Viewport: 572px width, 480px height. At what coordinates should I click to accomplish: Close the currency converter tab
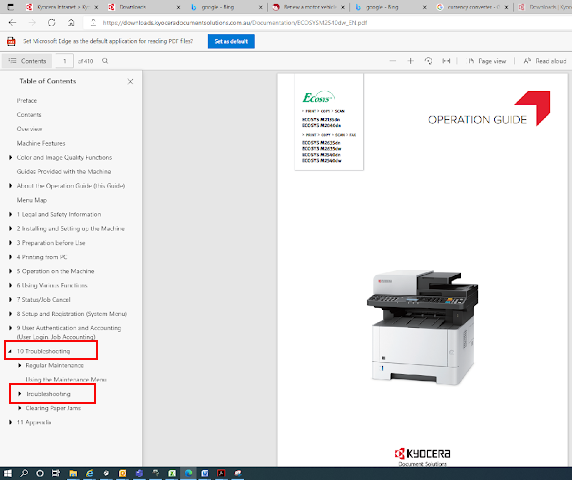click(x=506, y=7)
